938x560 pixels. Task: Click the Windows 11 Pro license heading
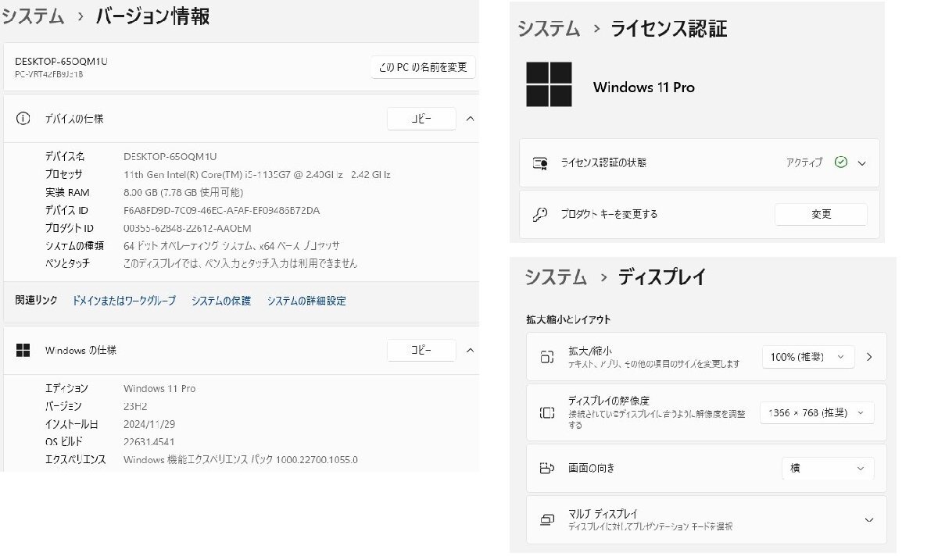pyautogui.click(x=644, y=87)
